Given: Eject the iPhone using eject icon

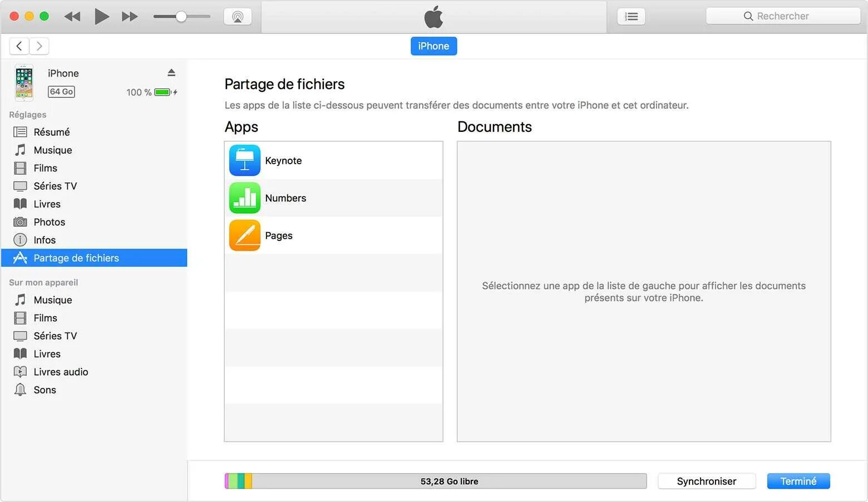Looking at the screenshot, I should (171, 73).
